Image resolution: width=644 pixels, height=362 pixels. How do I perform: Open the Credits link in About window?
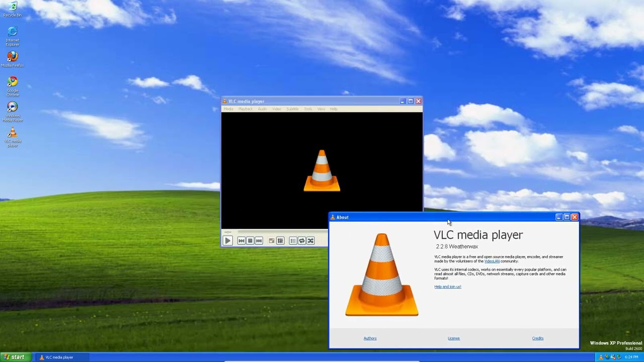tap(538, 338)
